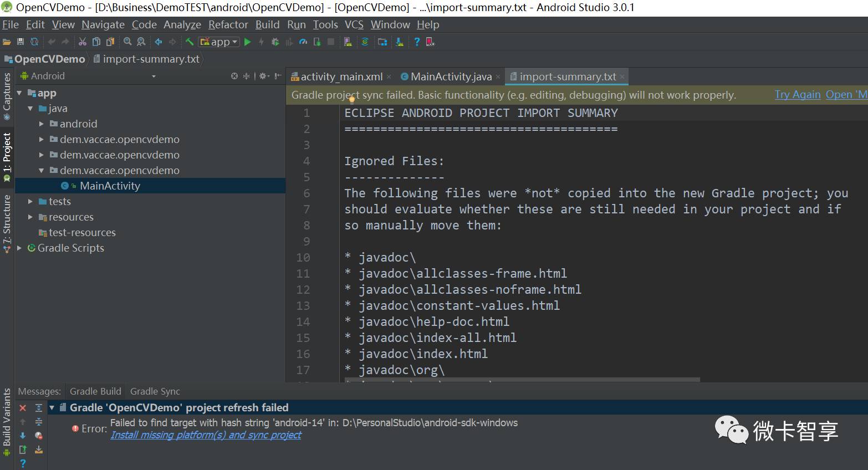Click the Try Again link
Image resolution: width=868 pixels, height=470 pixels.
point(798,95)
